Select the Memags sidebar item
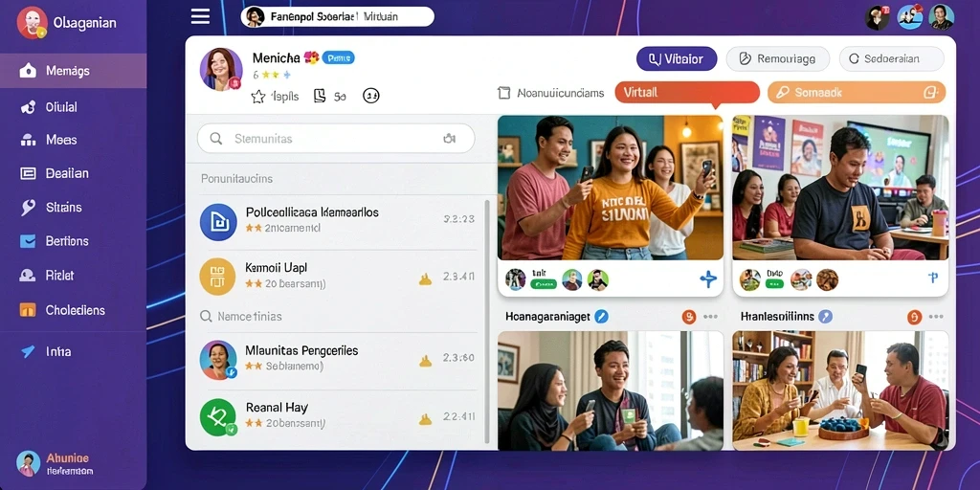 [x=73, y=71]
